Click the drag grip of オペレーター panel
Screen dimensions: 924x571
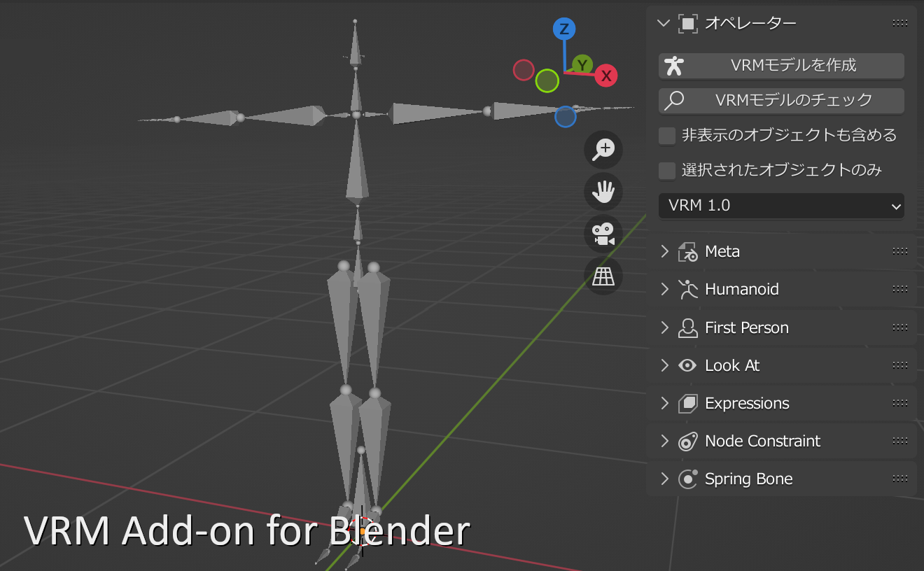tap(900, 24)
